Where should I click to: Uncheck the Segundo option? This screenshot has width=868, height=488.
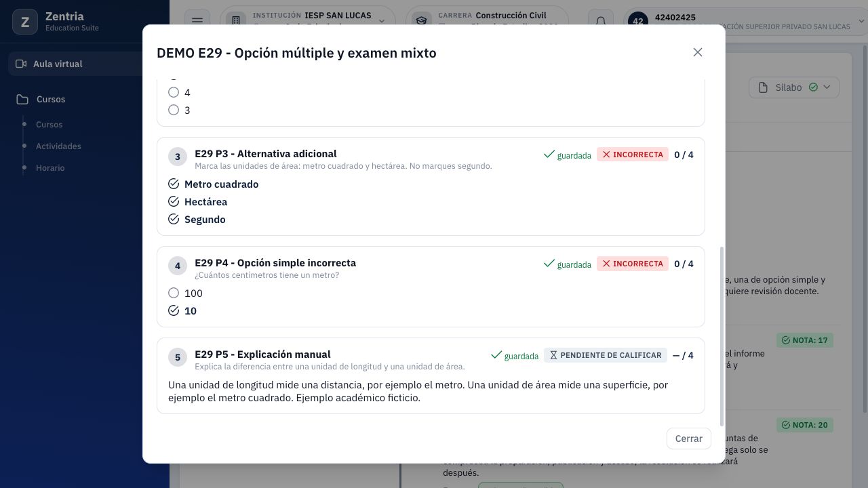coord(174,219)
